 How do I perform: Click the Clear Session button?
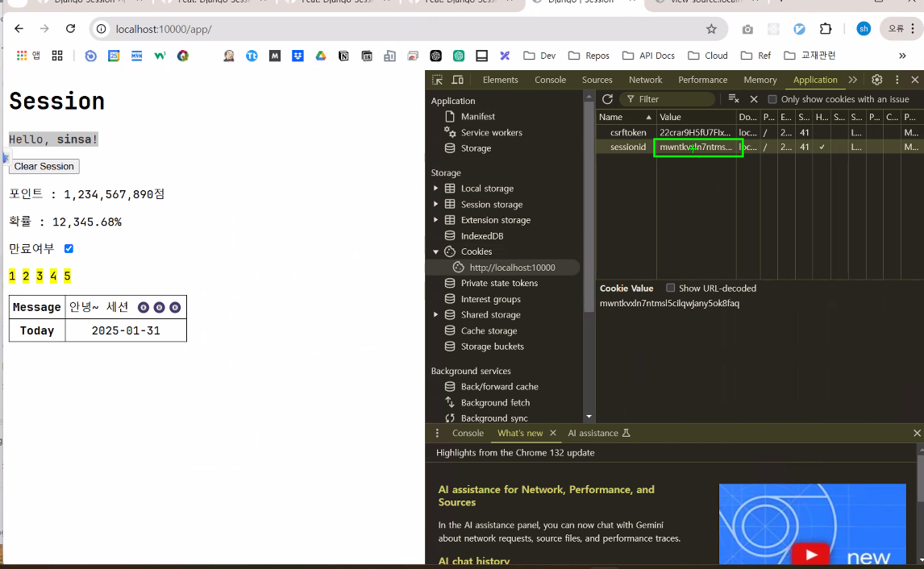44,167
